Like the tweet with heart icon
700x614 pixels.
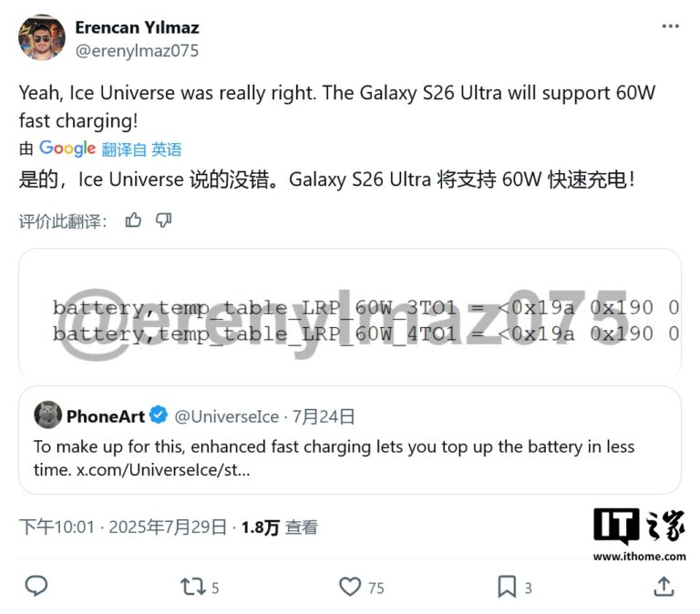click(350, 587)
